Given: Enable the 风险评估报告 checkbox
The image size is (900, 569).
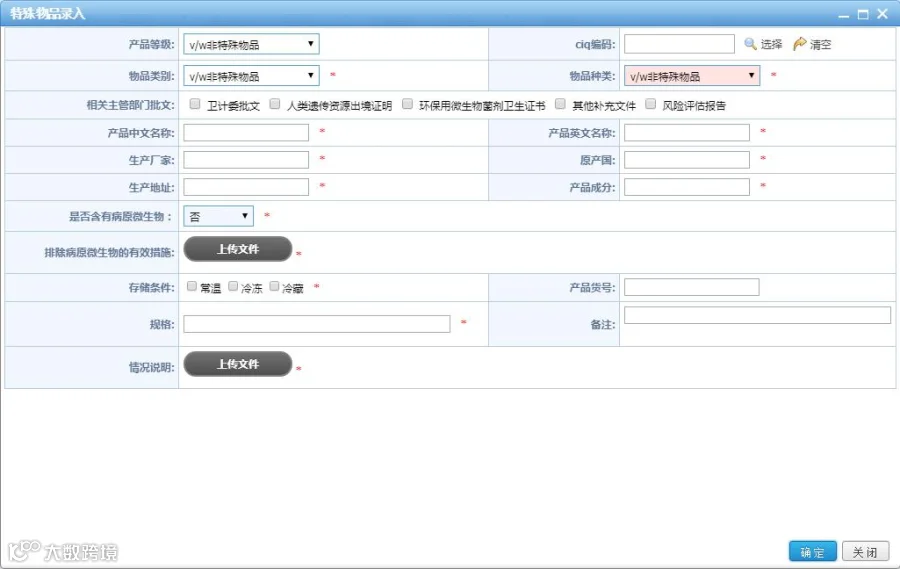Looking at the screenshot, I should point(650,104).
